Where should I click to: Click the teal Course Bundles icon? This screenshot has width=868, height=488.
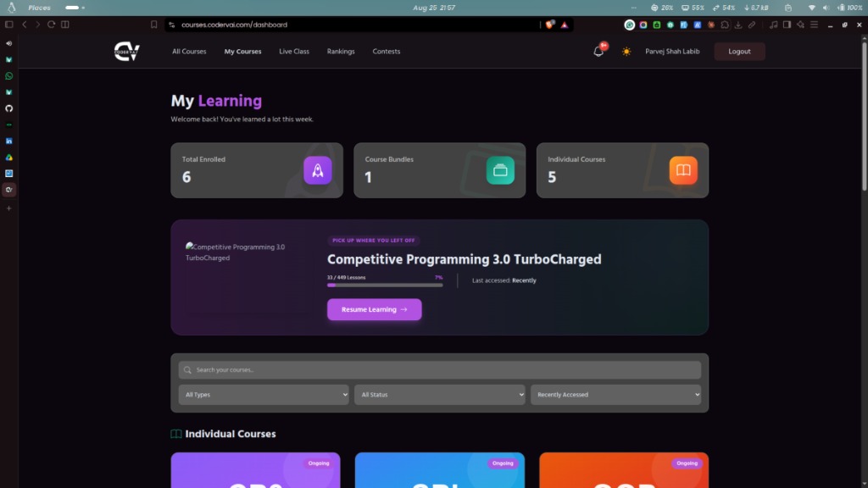tap(500, 170)
